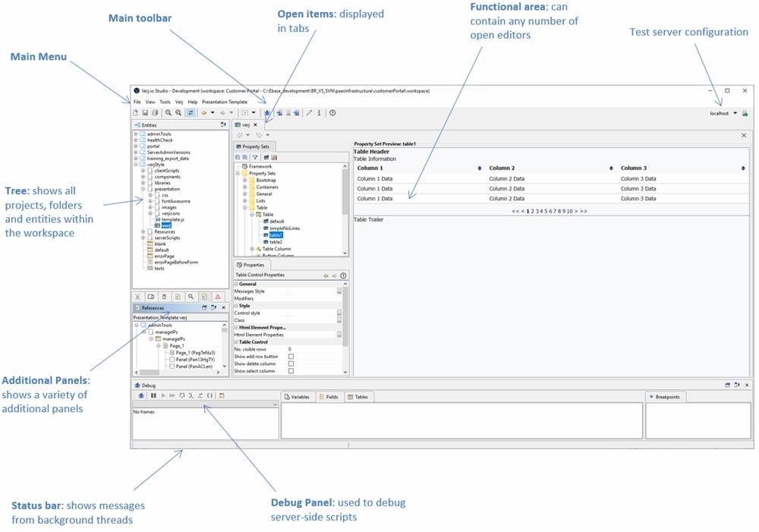Click the cut scissors icon below Entities tree
The width and height of the screenshot is (759, 532).
138,297
